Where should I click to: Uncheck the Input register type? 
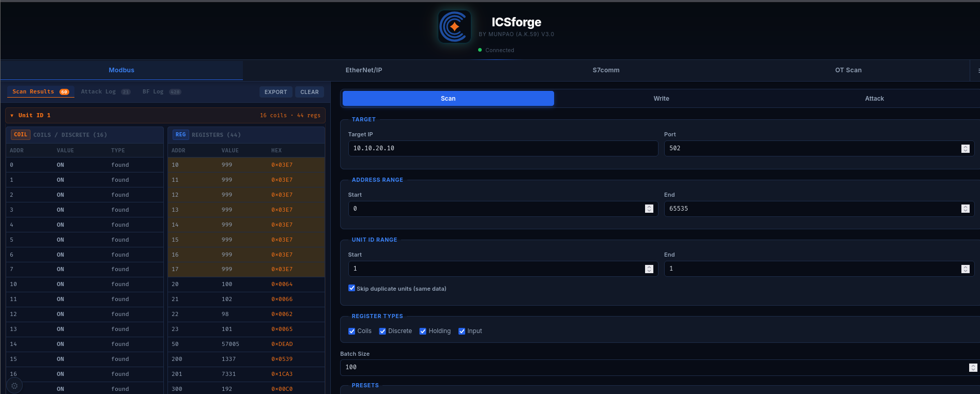462,331
